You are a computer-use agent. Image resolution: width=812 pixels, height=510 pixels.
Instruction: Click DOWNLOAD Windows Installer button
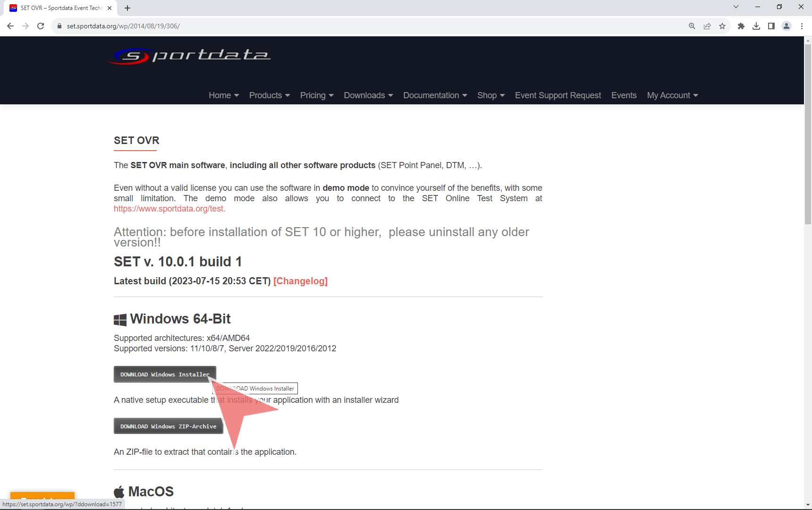point(165,374)
